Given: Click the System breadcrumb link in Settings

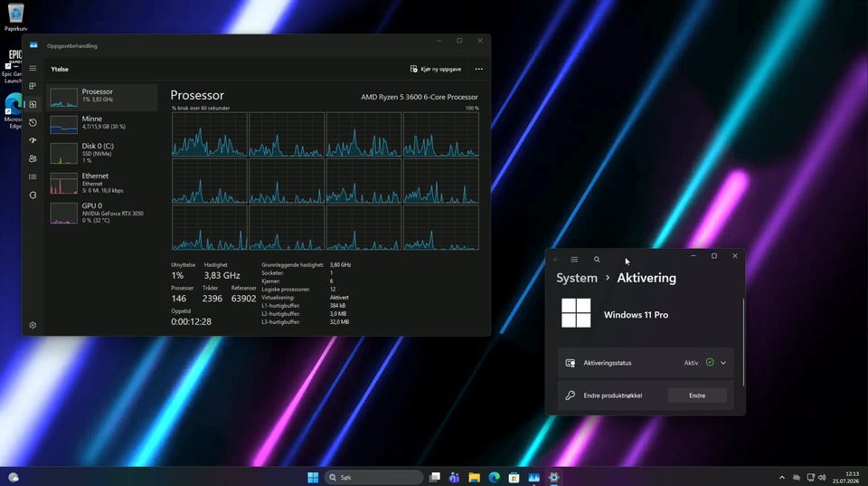Looking at the screenshot, I should click(577, 278).
